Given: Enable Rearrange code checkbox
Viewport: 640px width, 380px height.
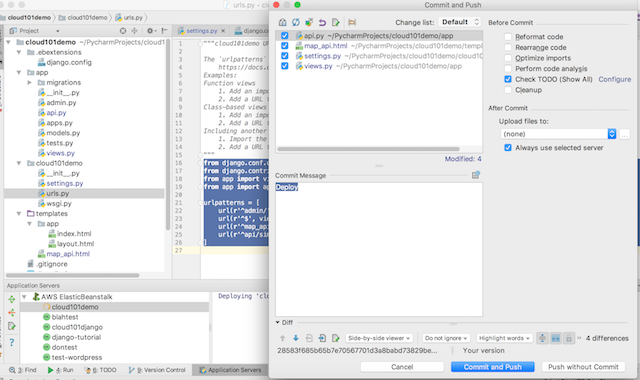Looking at the screenshot, I should click(508, 47).
